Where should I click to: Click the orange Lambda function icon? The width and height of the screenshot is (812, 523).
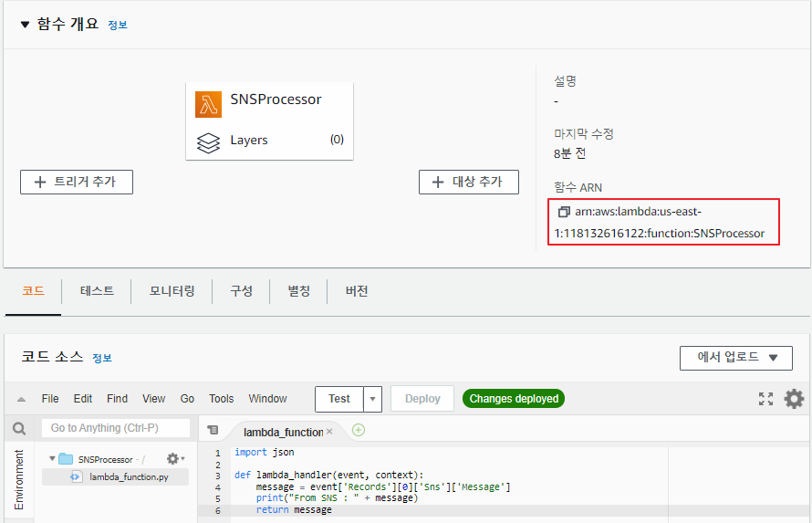tap(208, 104)
